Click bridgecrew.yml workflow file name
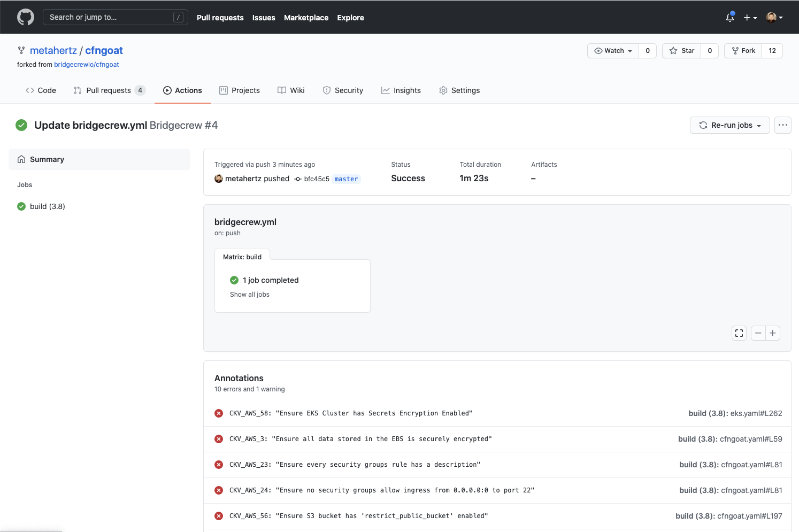The height and width of the screenshot is (532, 799). click(x=245, y=222)
